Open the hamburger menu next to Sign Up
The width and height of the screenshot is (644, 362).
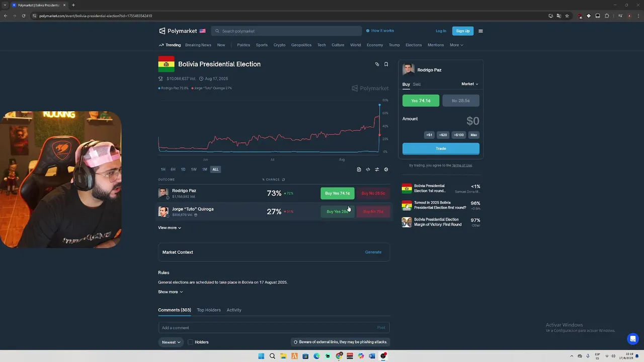(480, 31)
